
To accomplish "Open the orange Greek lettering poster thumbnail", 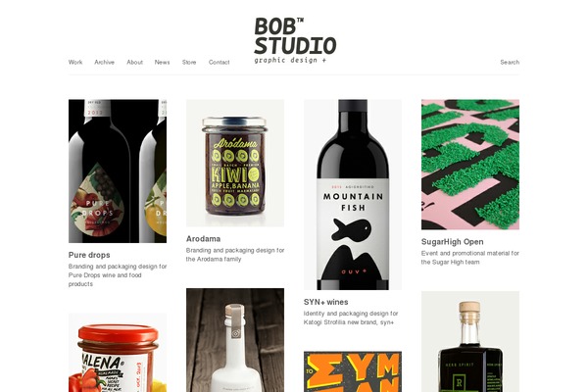I will point(353,371).
